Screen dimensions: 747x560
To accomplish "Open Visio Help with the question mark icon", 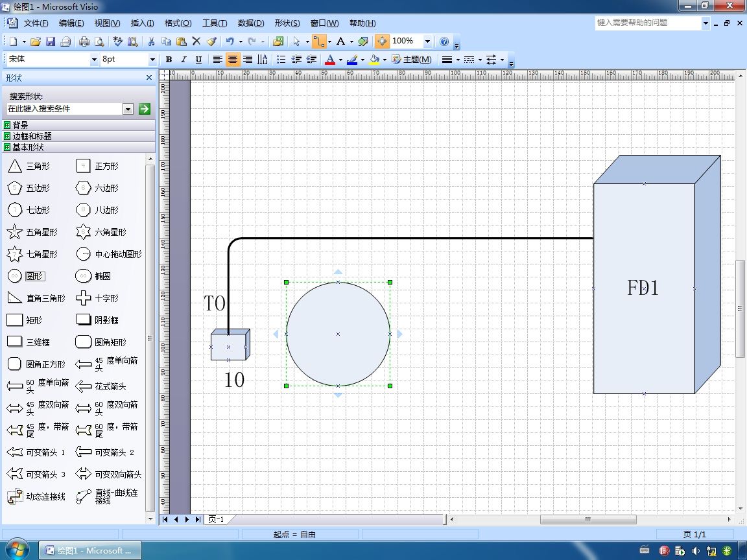I will click(444, 41).
